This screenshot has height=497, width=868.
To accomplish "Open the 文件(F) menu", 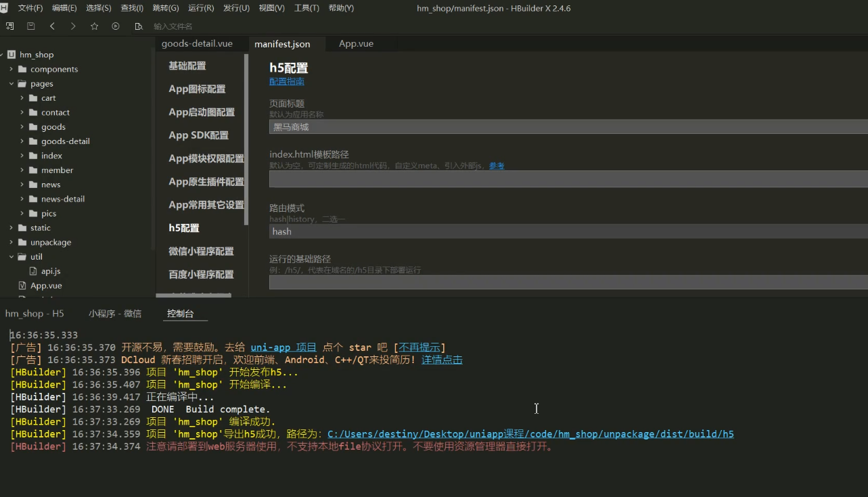I will pos(30,8).
